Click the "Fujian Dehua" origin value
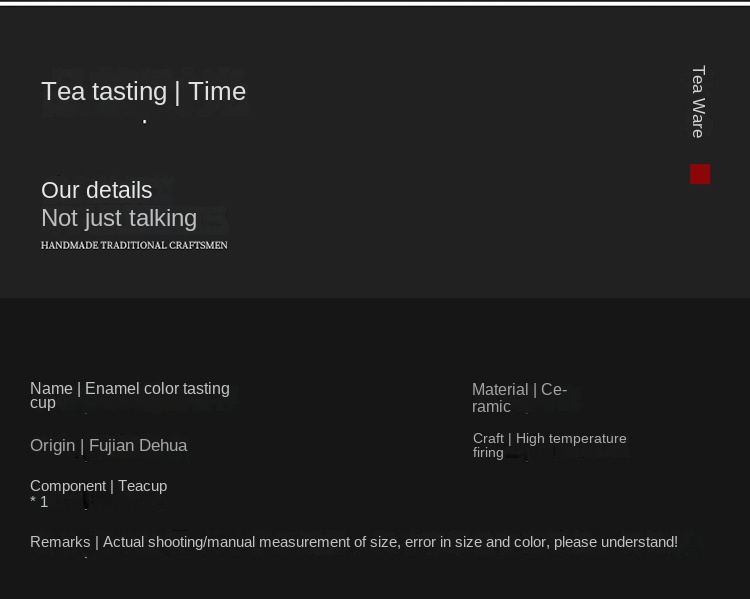Image resolution: width=750 pixels, height=599 pixels. [138, 445]
